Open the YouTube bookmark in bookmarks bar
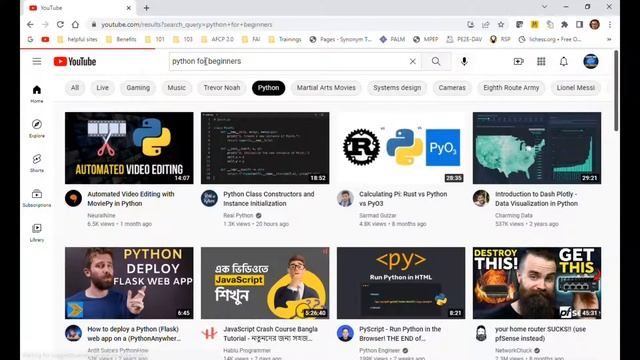This screenshot has height=360, width=640. pos(45,40)
